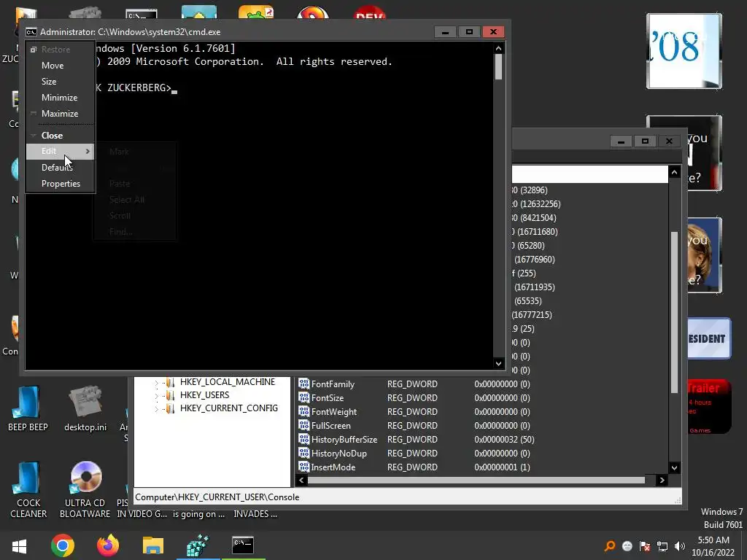Expand the HKEY_LOCAL_MACHINE tree node

pos(156,382)
